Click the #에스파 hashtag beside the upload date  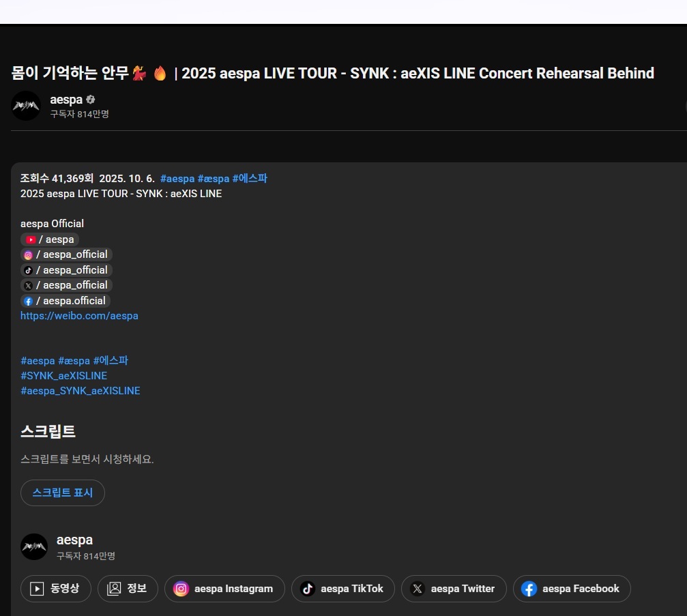click(250, 179)
